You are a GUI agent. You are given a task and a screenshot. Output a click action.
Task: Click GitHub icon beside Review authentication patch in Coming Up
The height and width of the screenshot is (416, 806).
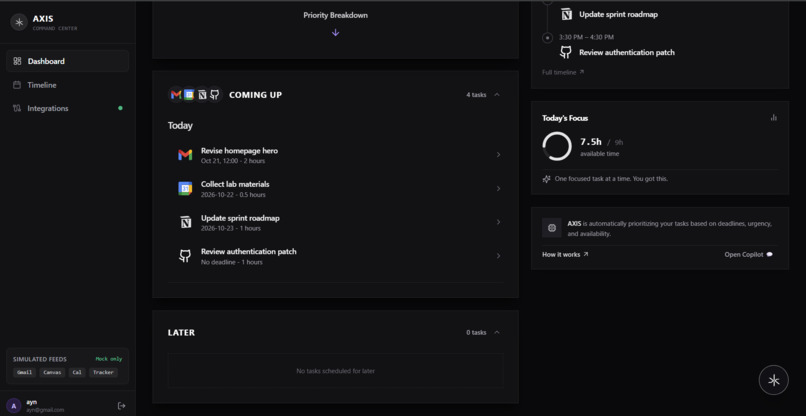(x=185, y=256)
